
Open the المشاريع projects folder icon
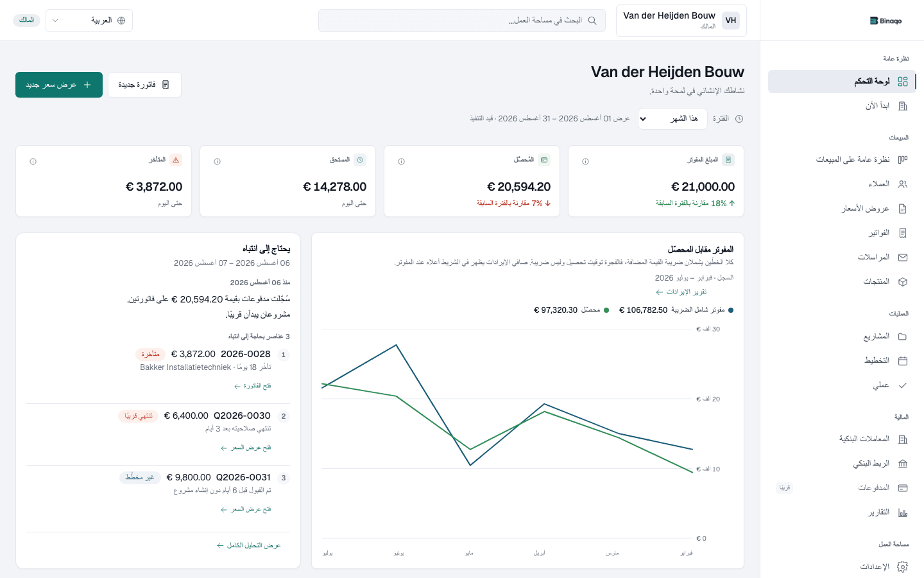click(903, 337)
